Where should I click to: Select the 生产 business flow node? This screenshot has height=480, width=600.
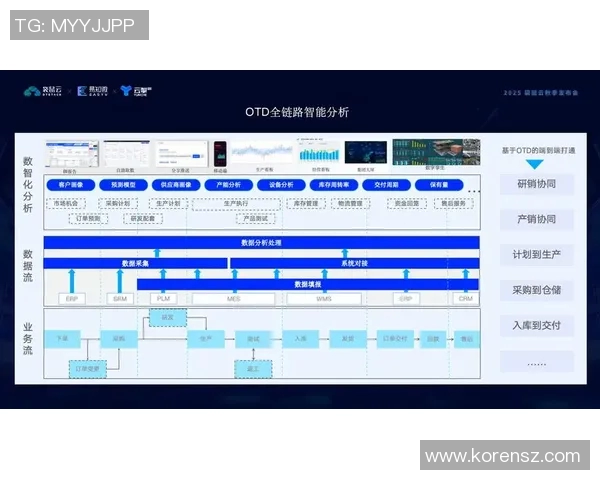coord(206,339)
